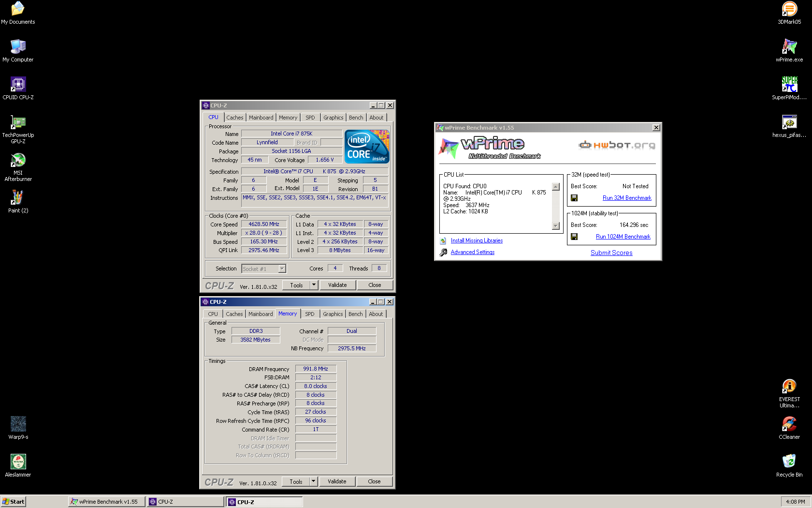
Task: Open Graphics tab in upper CPU-Z window
Action: (333, 118)
